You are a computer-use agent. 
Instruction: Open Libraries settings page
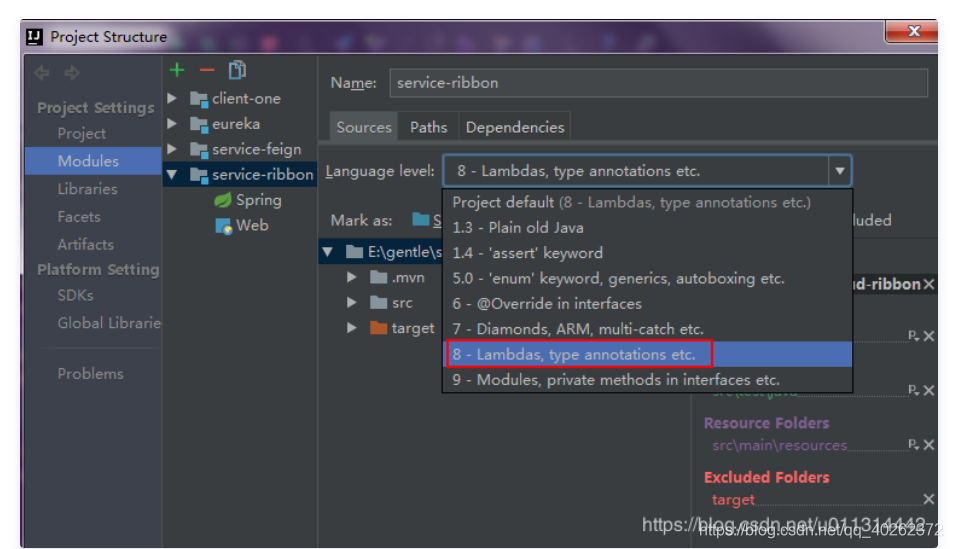click(88, 189)
